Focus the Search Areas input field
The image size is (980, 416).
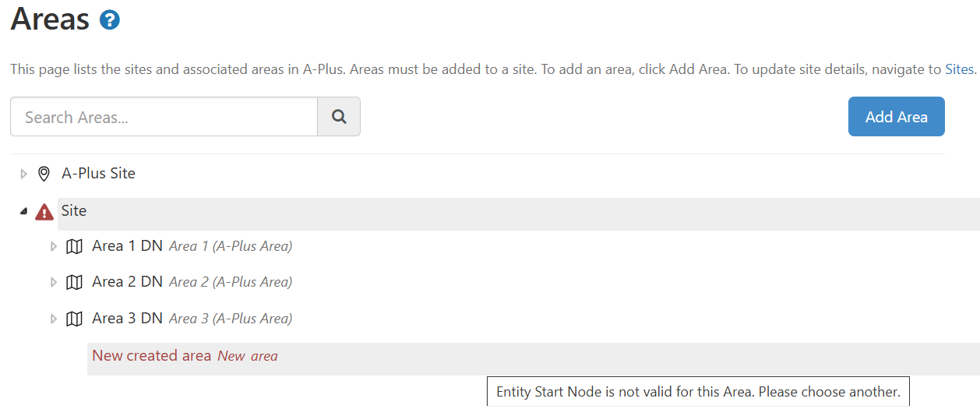pos(164,117)
